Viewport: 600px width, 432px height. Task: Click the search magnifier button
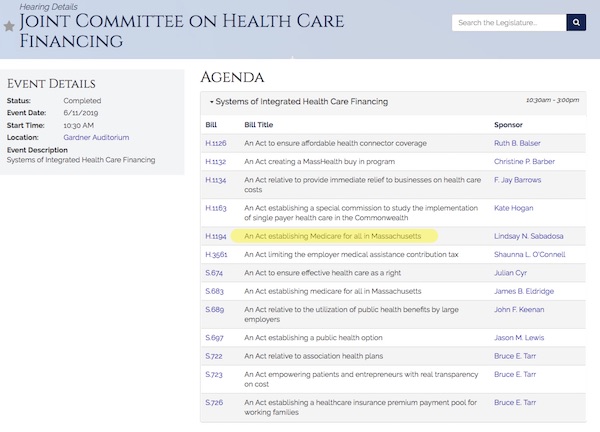coord(576,23)
